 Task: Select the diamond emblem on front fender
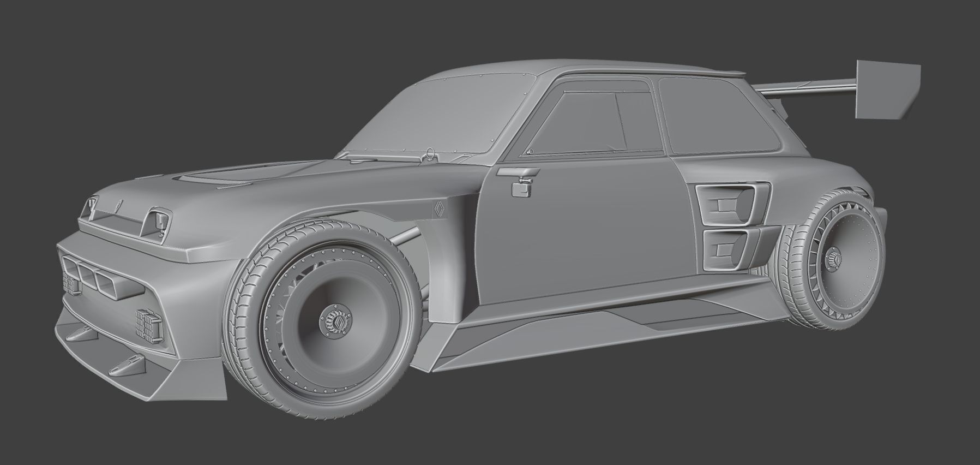click(439, 210)
